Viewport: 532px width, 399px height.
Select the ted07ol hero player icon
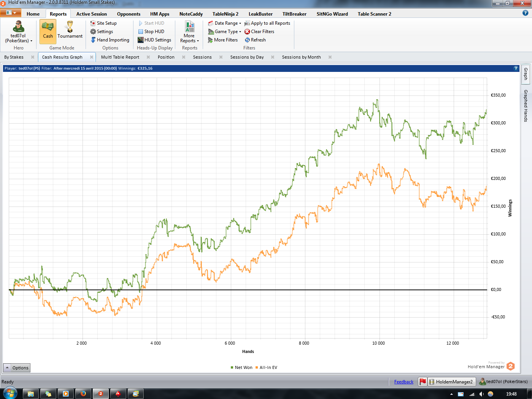coord(18,32)
